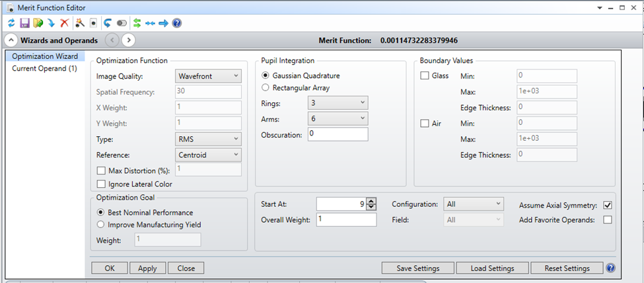
Task: Open the Configuration dropdown
Action: (x=474, y=204)
